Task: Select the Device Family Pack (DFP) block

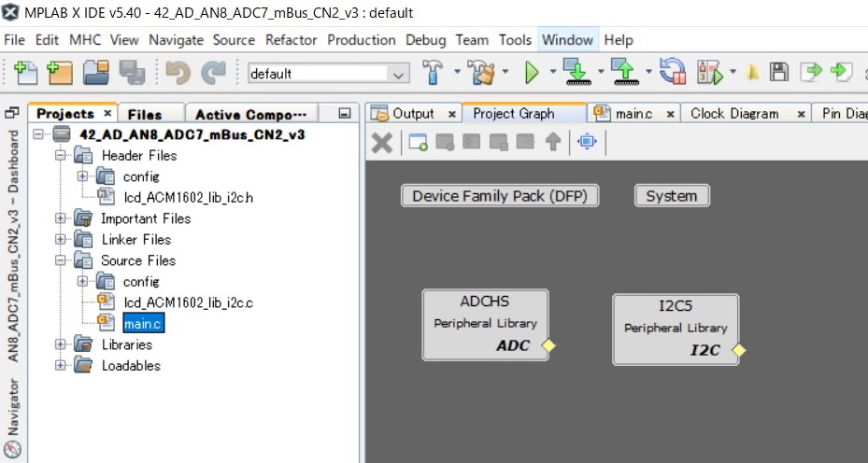Action: [x=500, y=196]
